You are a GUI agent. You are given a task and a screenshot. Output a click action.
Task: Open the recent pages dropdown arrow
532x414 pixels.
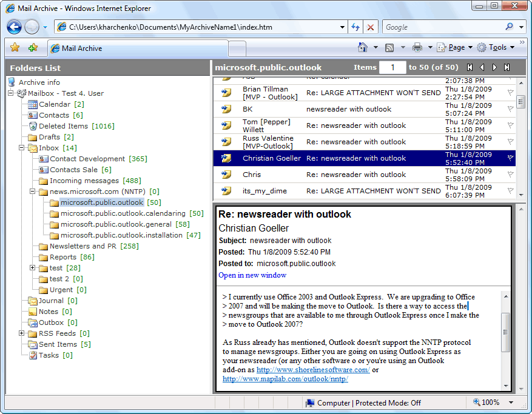click(x=45, y=27)
